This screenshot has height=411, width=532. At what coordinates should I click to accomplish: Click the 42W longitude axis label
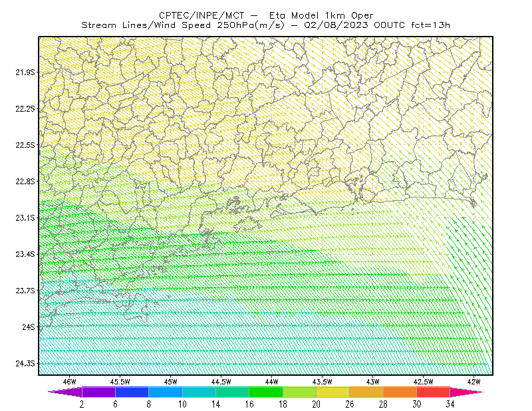tap(473, 382)
